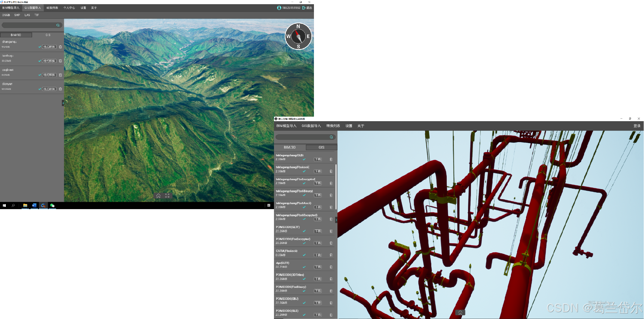Click 格式转换 for osgbtest

(x=49, y=75)
